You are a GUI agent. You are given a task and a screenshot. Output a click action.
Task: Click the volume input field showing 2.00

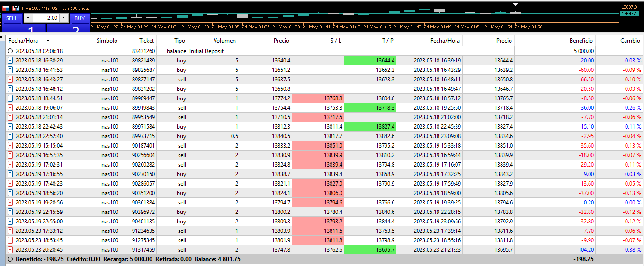click(x=46, y=18)
